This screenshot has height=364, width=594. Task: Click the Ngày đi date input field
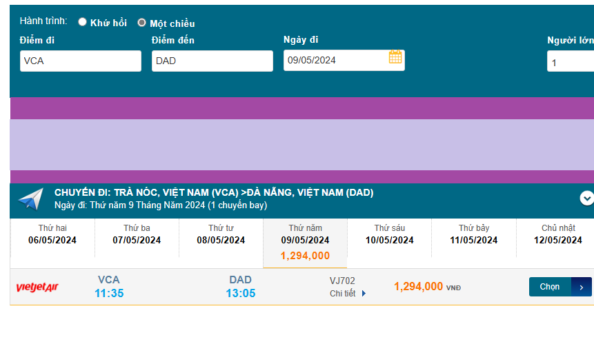(x=335, y=61)
